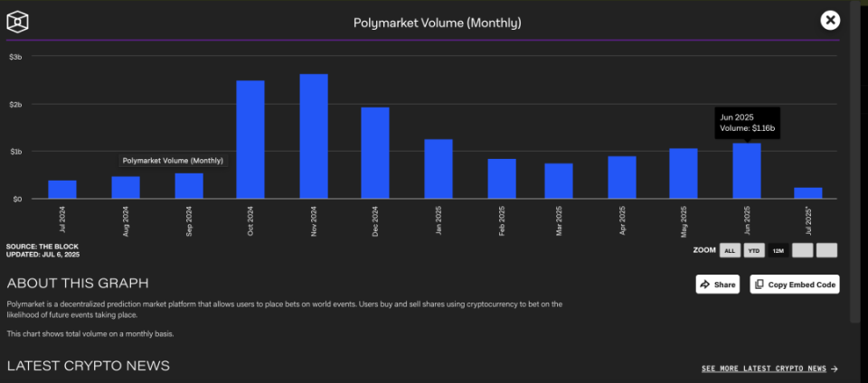Select the ALL zoom range button
868x383 pixels.
(730, 250)
